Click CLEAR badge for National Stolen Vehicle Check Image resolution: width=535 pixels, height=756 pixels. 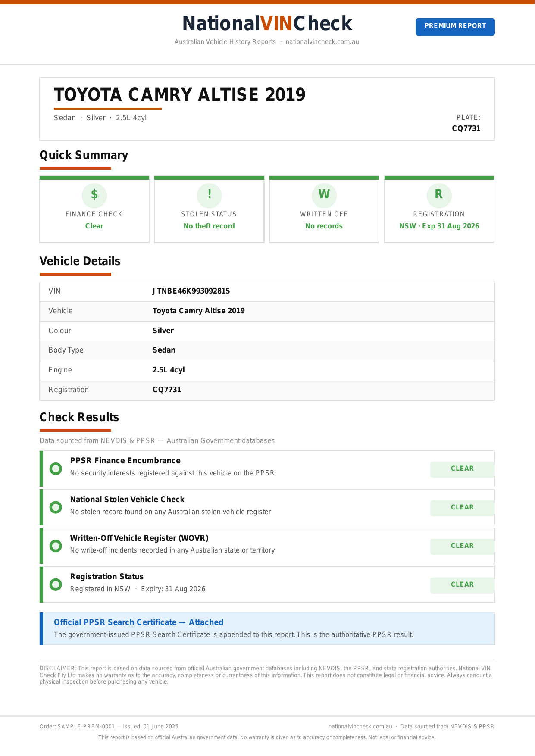462,508
